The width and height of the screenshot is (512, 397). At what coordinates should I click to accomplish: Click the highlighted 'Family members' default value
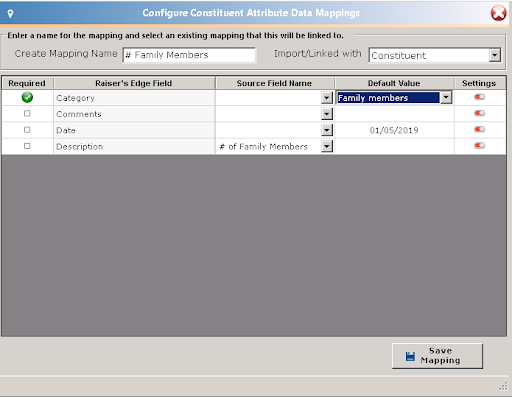click(x=388, y=98)
